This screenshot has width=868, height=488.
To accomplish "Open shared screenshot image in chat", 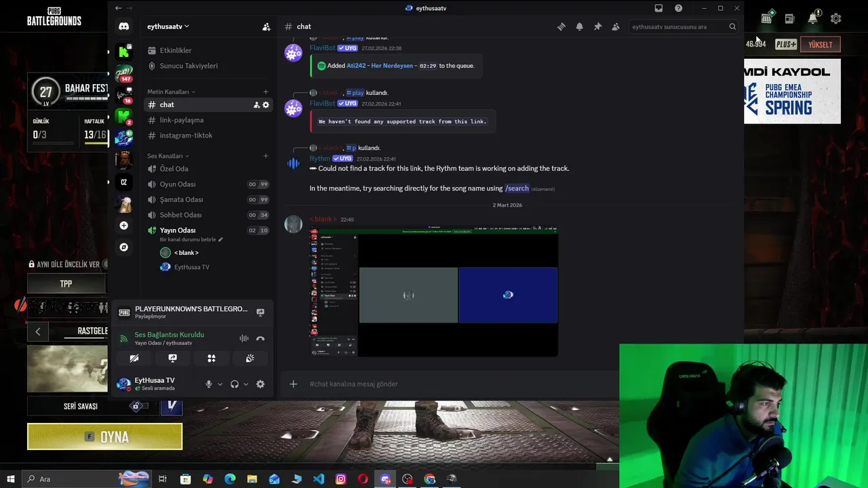I will (434, 292).
